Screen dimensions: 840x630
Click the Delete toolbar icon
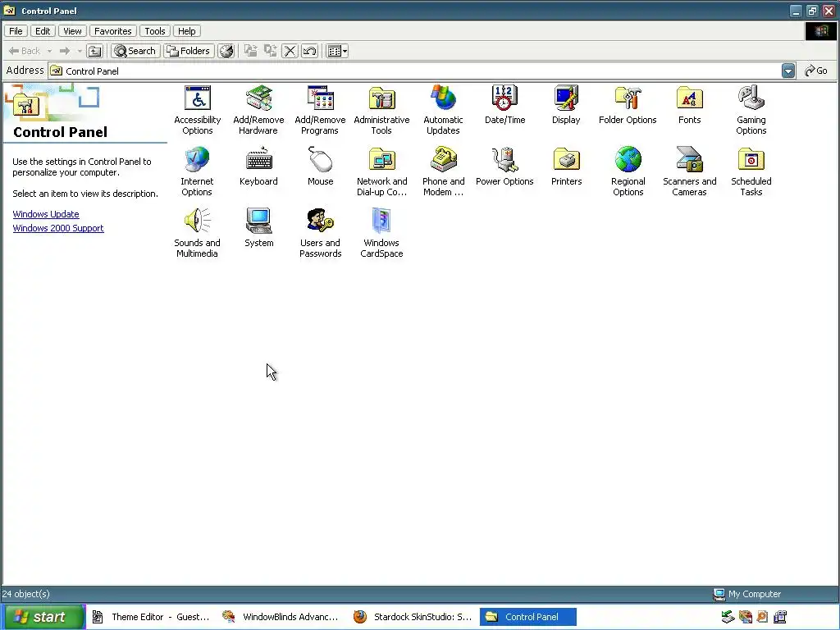point(290,51)
